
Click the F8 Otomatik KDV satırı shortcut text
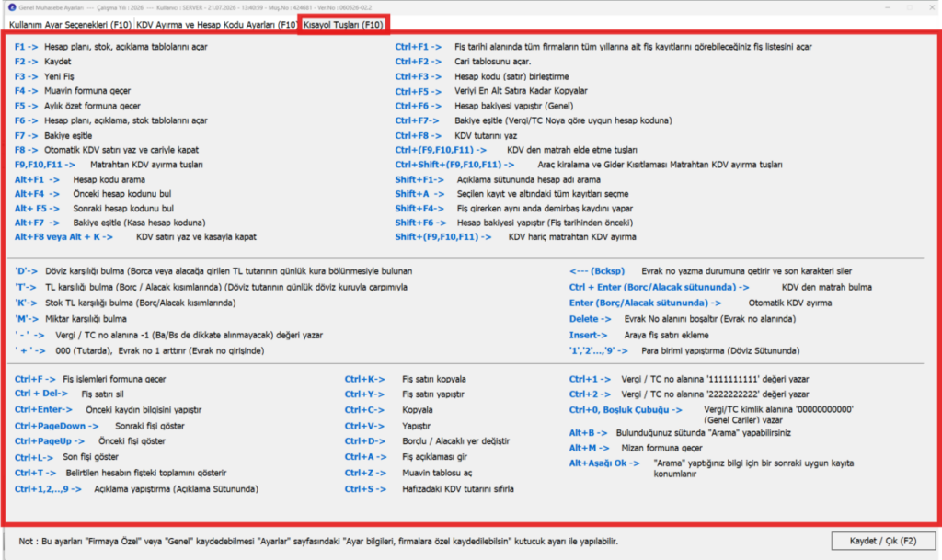click(x=107, y=150)
